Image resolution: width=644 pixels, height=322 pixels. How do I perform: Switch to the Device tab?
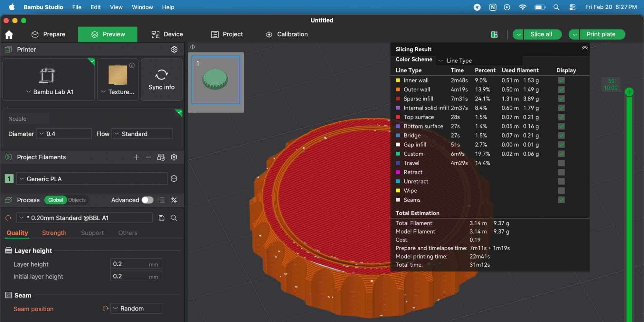pos(167,34)
